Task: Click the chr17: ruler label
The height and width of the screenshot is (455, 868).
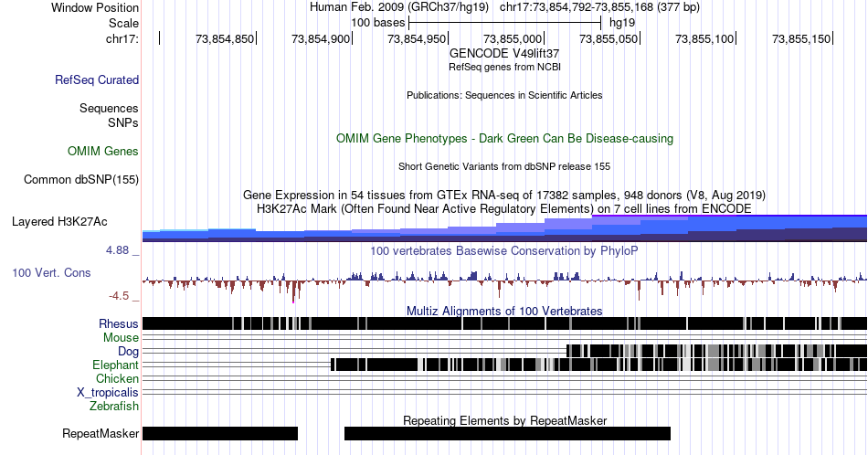Action: 122,38
